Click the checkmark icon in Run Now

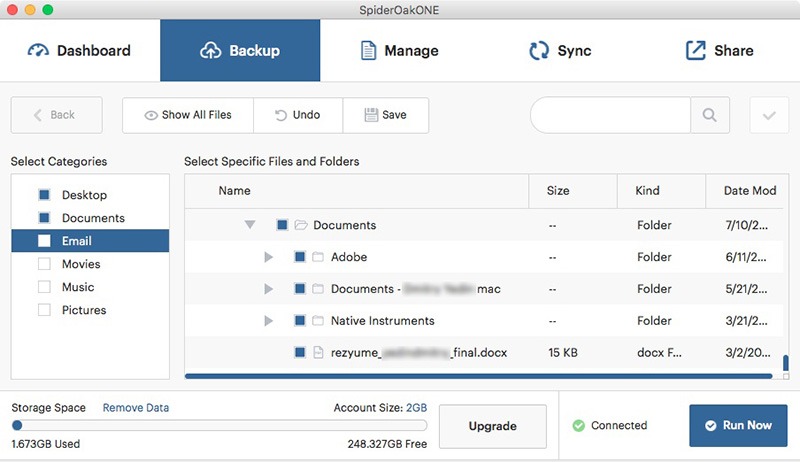tap(711, 425)
